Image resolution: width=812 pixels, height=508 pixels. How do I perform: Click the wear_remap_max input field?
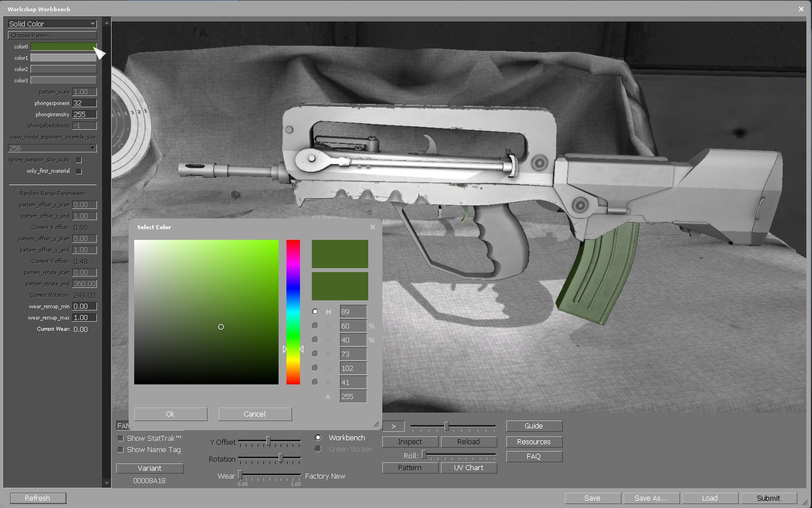pyautogui.click(x=85, y=317)
